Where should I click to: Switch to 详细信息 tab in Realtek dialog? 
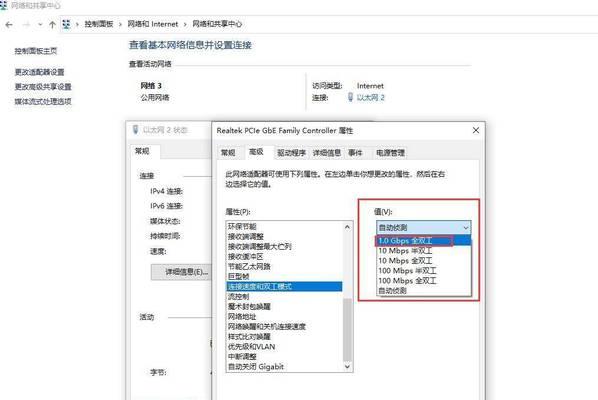(x=327, y=153)
